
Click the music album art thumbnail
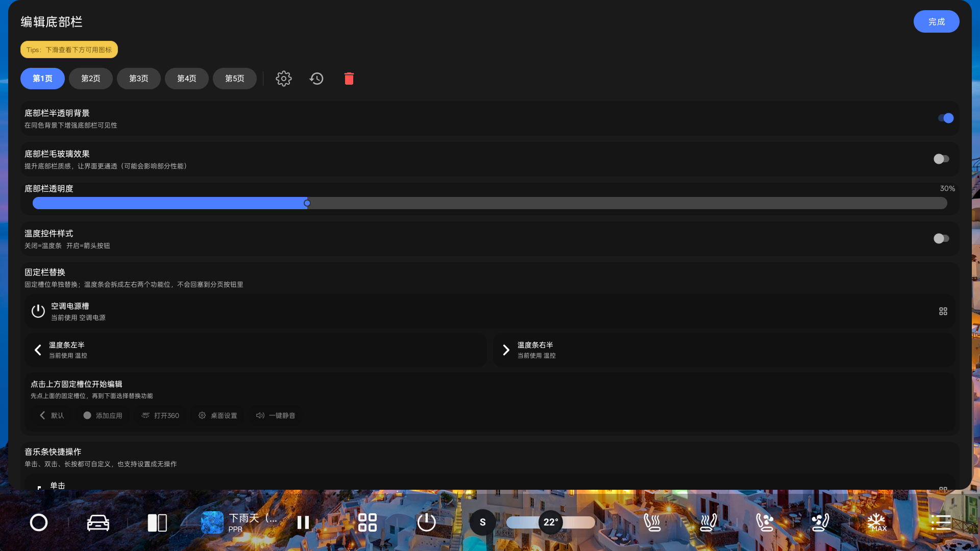[x=212, y=522]
